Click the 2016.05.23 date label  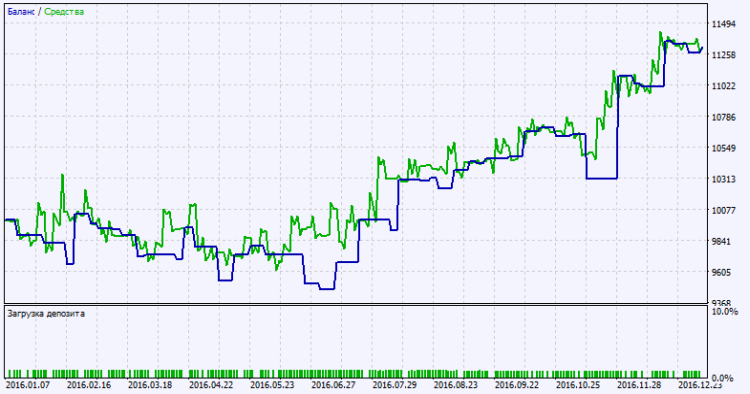[272, 385]
